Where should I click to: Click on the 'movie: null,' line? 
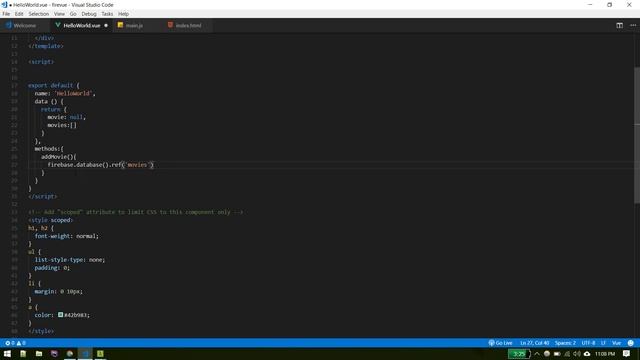tap(67, 117)
